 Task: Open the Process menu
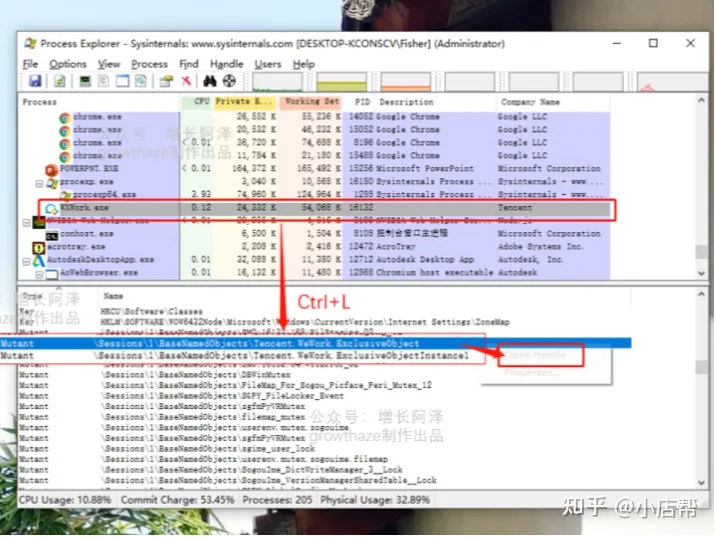pyautogui.click(x=149, y=64)
